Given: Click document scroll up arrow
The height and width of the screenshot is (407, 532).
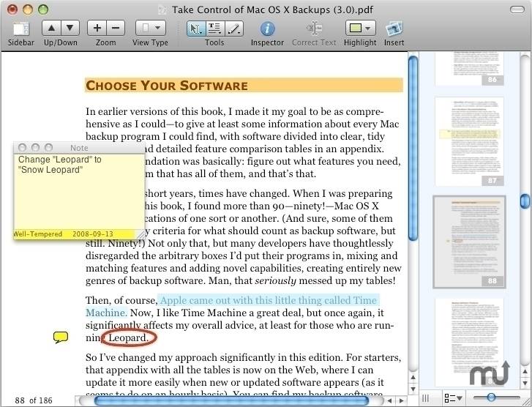Looking at the screenshot, I should [413, 378].
